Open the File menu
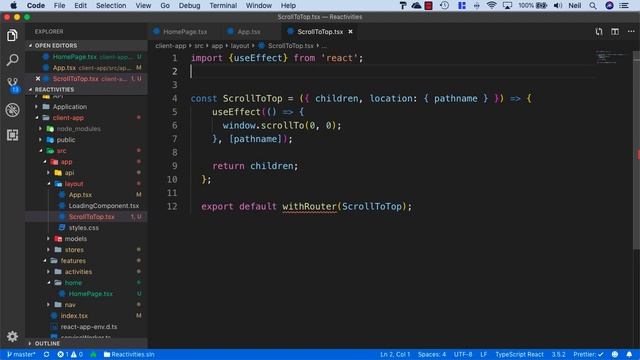Screen dimensions: 640x360 59,5
